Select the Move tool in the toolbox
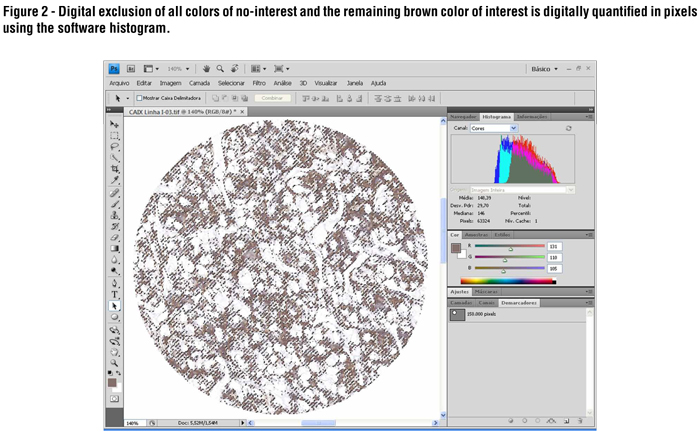Screen dimensions: 700x437 (114, 125)
